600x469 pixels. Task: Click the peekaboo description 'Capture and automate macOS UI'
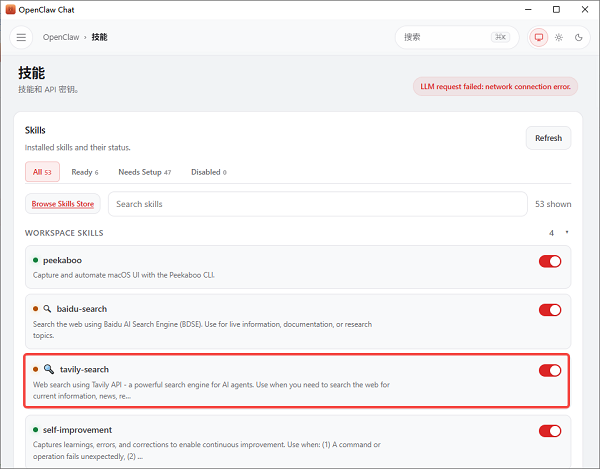click(x=124, y=275)
